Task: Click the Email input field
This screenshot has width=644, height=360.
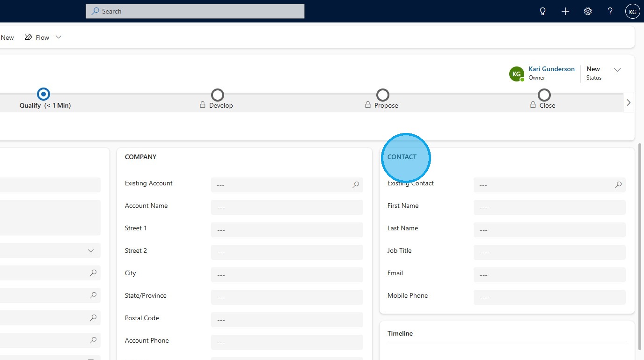Action: point(549,275)
